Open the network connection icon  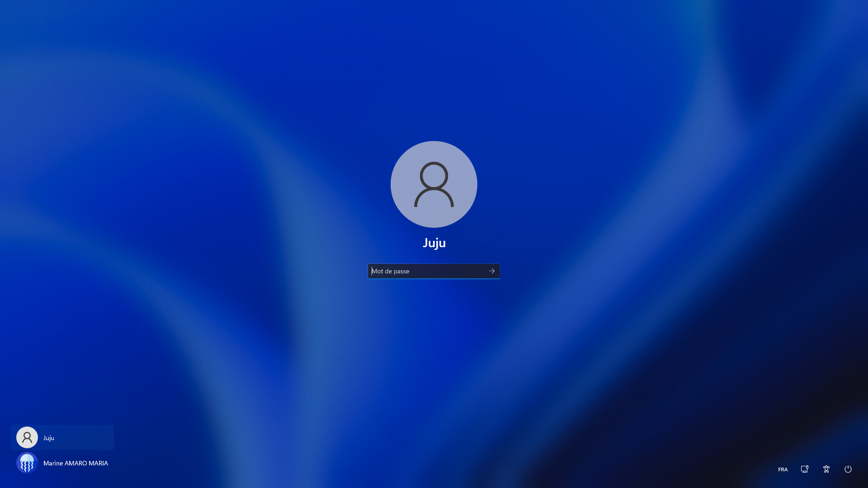click(805, 469)
